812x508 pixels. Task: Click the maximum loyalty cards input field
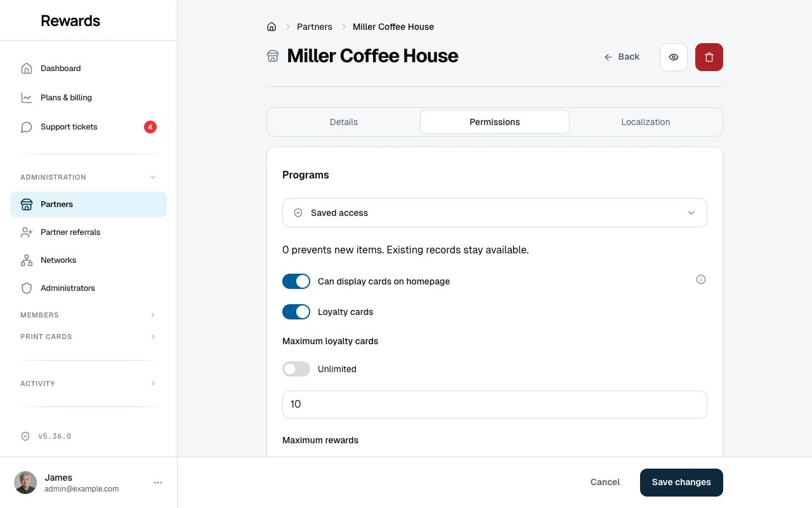pyautogui.click(x=495, y=404)
